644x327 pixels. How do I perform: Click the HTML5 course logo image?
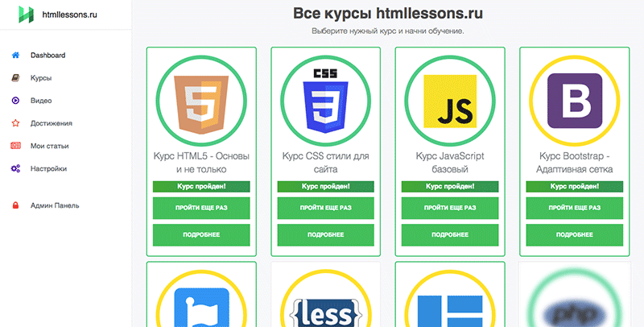tap(201, 101)
